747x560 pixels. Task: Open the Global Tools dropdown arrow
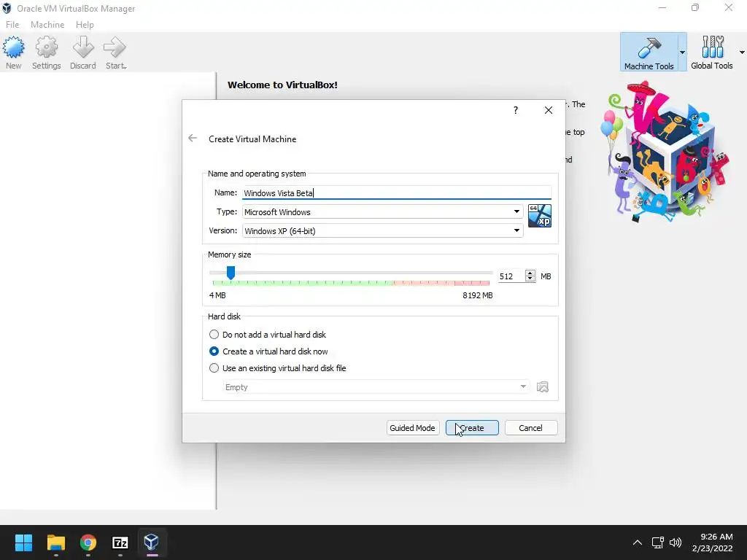pos(742,52)
